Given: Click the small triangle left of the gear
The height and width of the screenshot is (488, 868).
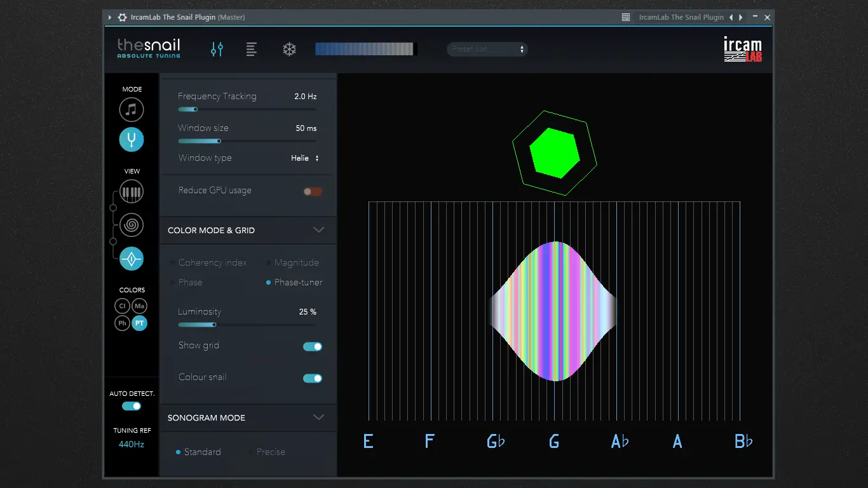Looking at the screenshot, I should pos(110,17).
